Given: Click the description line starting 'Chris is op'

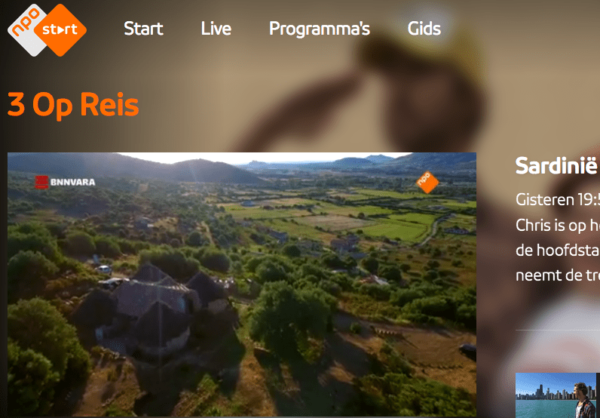Looking at the screenshot, I should [558, 225].
